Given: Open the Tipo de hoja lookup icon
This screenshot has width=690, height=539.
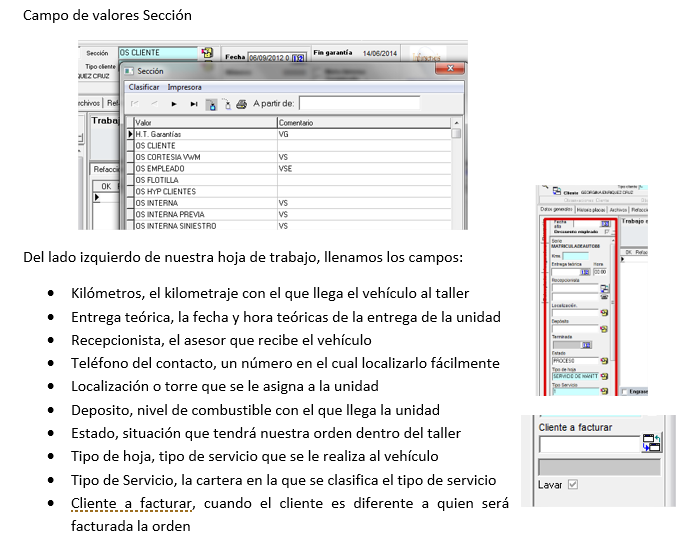Looking at the screenshot, I should click(x=604, y=377).
